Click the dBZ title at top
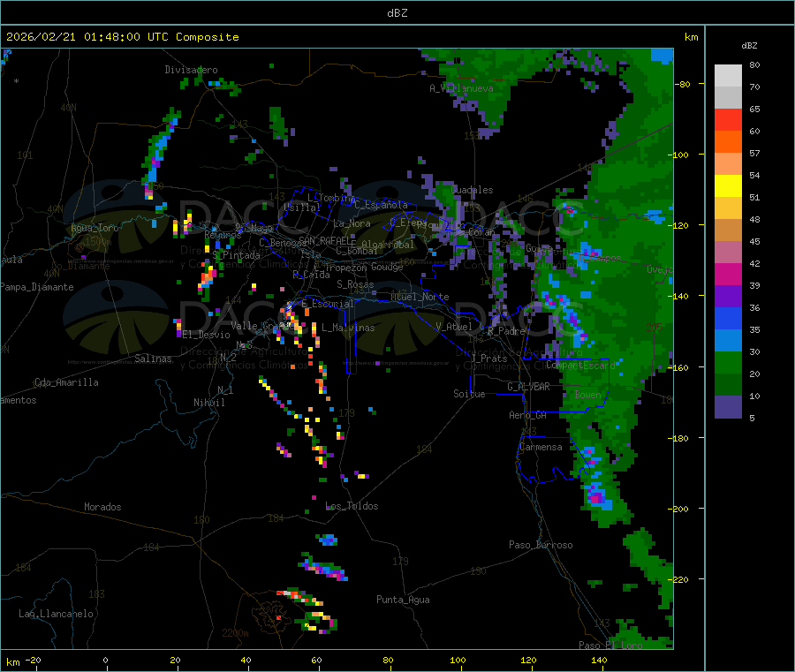 click(397, 12)
